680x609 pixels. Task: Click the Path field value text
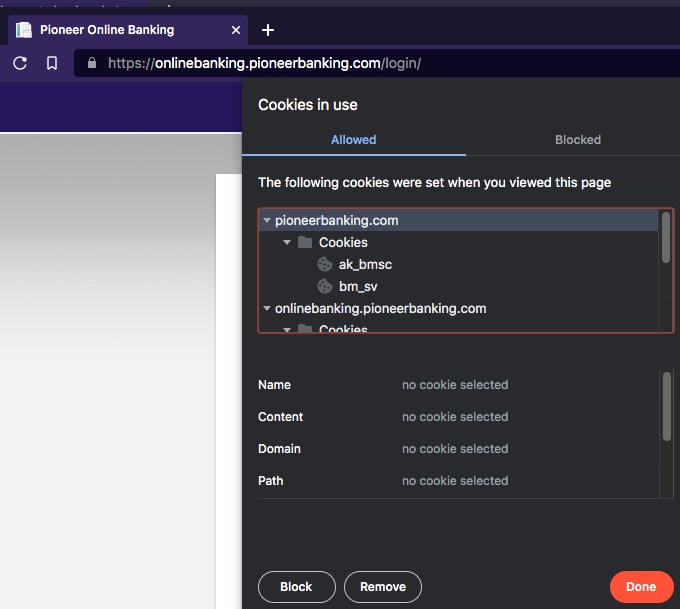pos(455,481)
